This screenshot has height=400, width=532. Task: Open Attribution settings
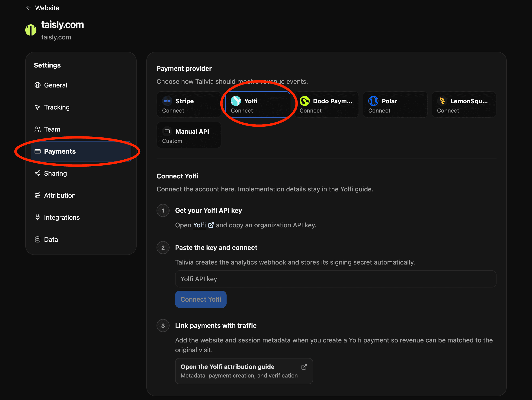click(81, 195)
